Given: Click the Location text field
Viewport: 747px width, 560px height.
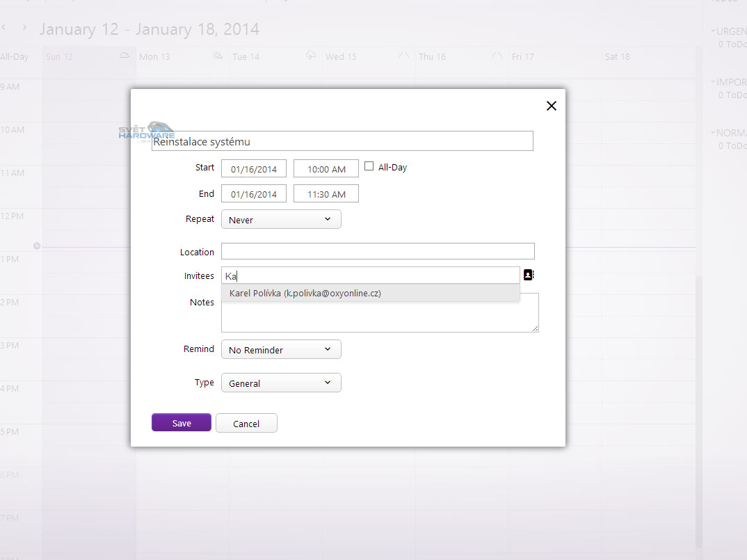Looking at the screenshot, I should [378, 251].
